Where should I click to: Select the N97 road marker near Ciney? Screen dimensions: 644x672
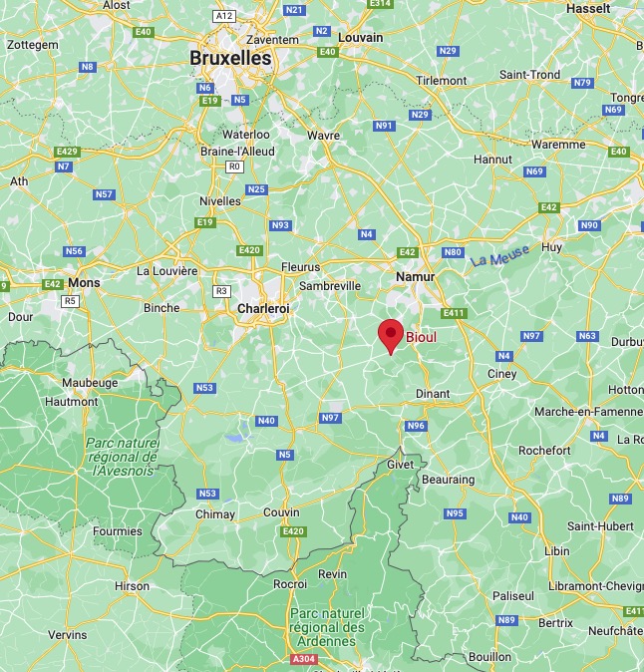click(531, 336)
